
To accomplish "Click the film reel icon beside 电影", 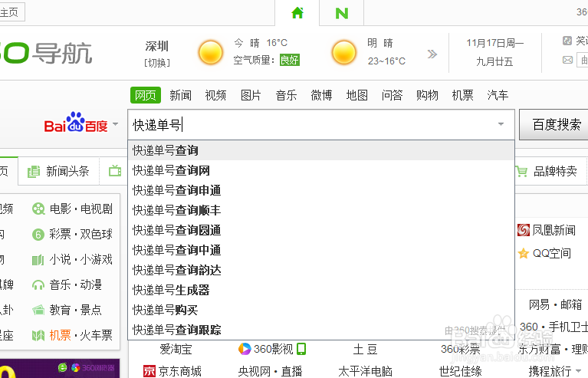I will point(38,209).
